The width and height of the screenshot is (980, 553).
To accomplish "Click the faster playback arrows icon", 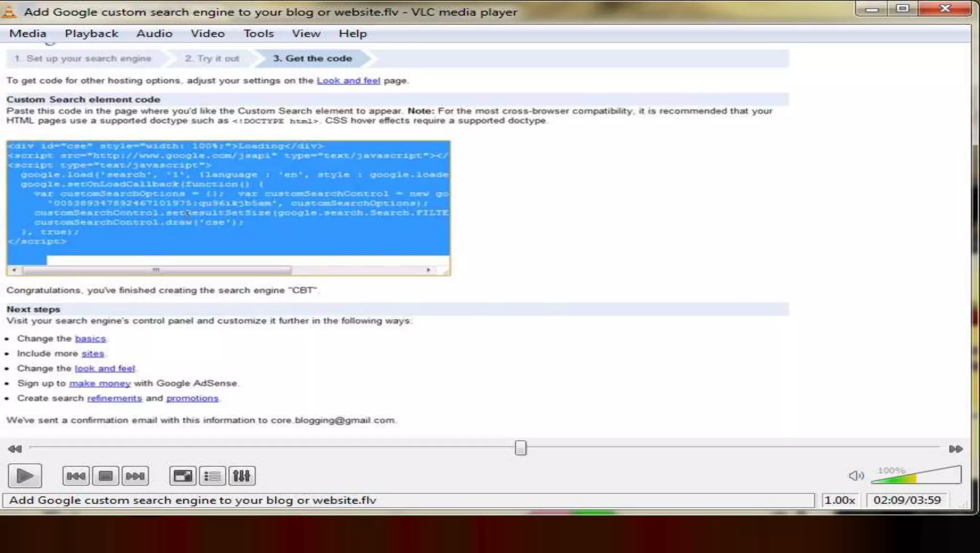I will pos(955,449).
